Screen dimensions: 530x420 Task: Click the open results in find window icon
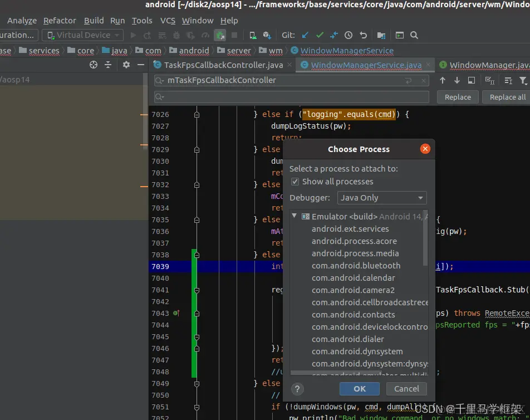pos(471,80)
